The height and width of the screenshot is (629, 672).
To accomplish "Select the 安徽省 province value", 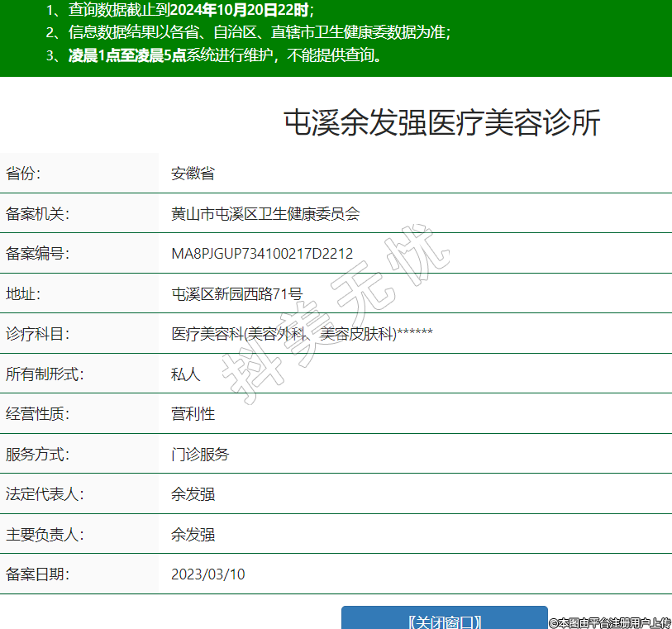I will (x=193, y=174).
